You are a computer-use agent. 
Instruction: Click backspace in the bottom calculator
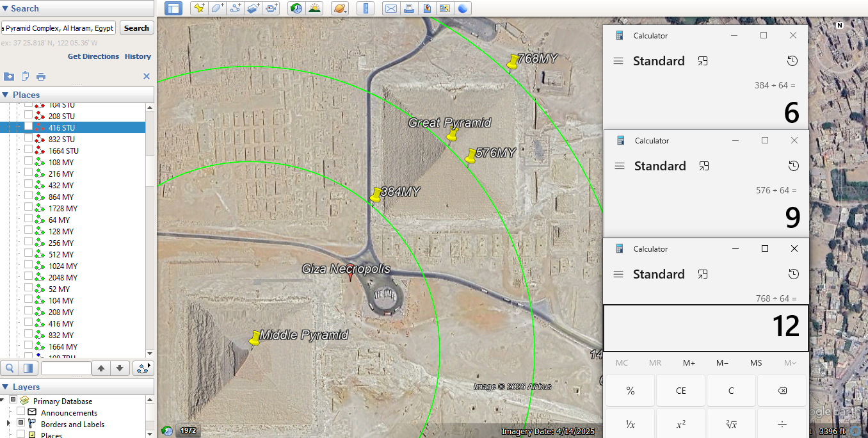782,391
